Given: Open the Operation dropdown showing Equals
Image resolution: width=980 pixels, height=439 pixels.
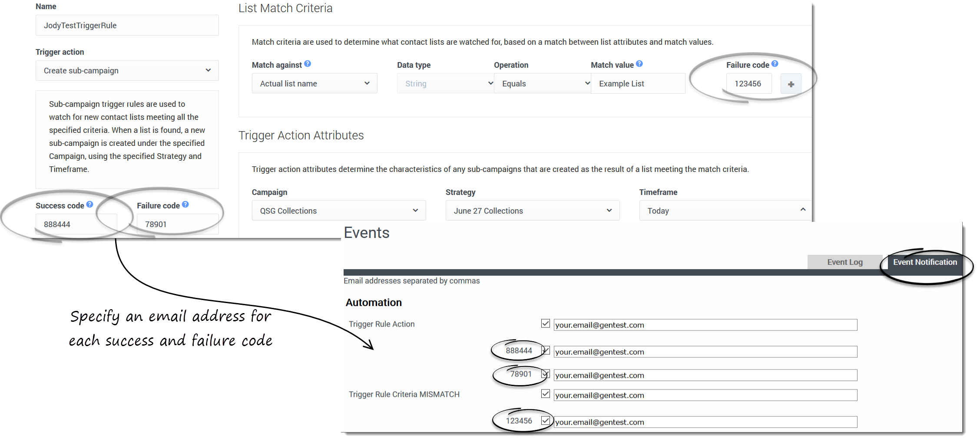Looking at the screenshot, I should coord(542,84).
